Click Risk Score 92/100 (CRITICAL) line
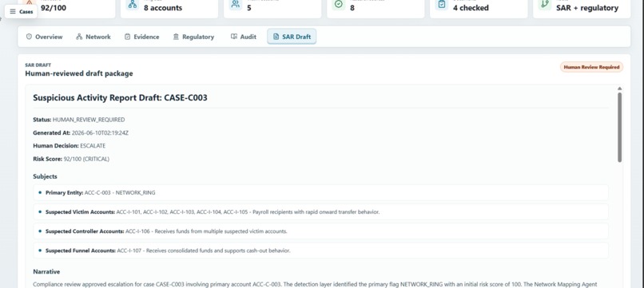This screenshot has width=644, height=288. 71,159
